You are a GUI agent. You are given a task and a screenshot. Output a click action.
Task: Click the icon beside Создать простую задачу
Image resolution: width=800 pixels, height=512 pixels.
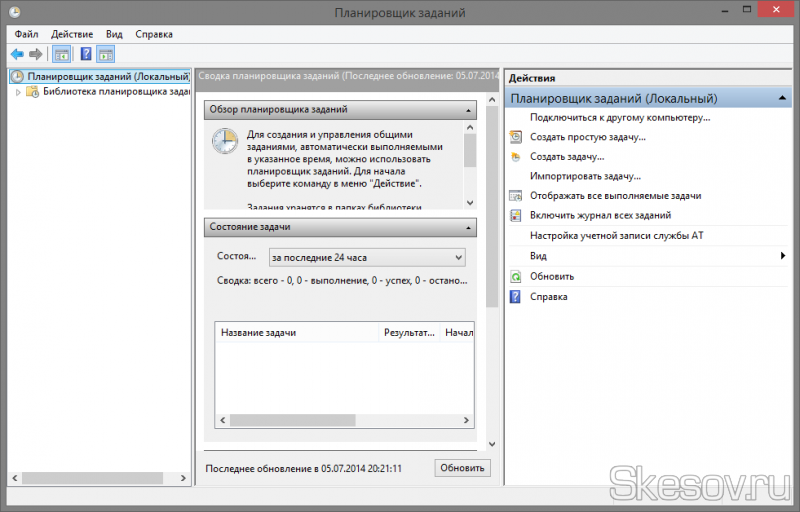pyautogui.click(x=516, y=137)
